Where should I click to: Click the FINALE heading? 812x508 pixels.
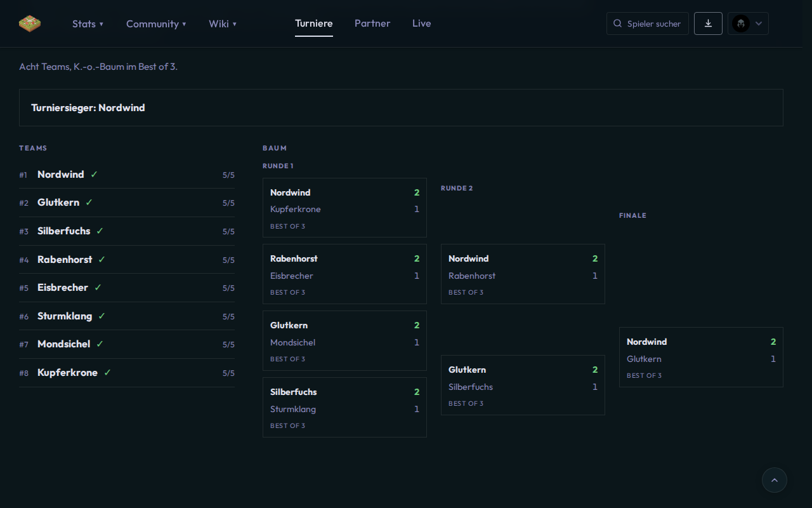[632, 216]
